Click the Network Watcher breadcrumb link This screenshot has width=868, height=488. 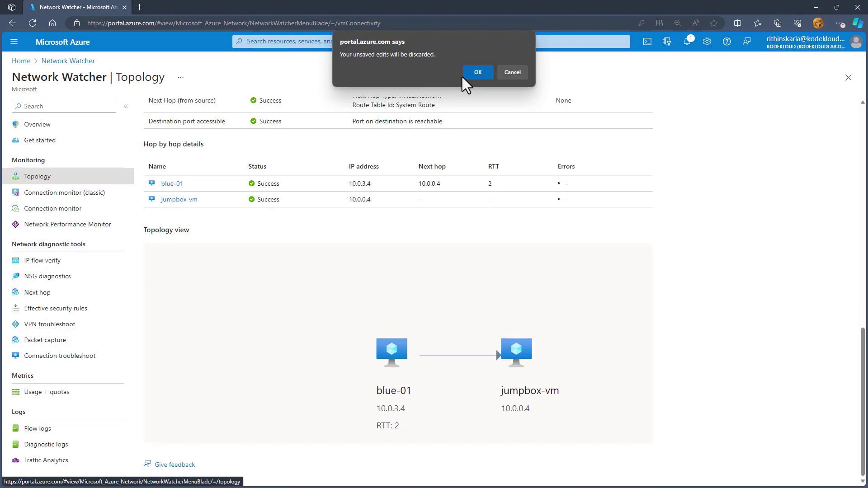pos(68,61)
